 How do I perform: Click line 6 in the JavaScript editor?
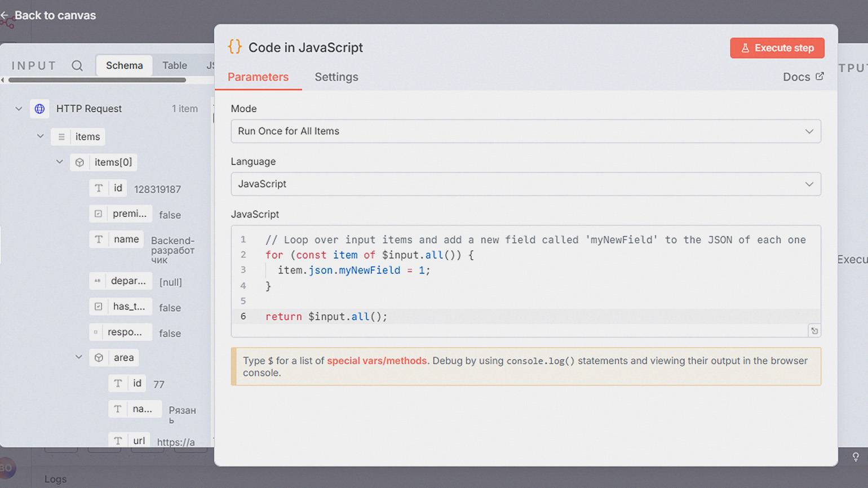326,317
